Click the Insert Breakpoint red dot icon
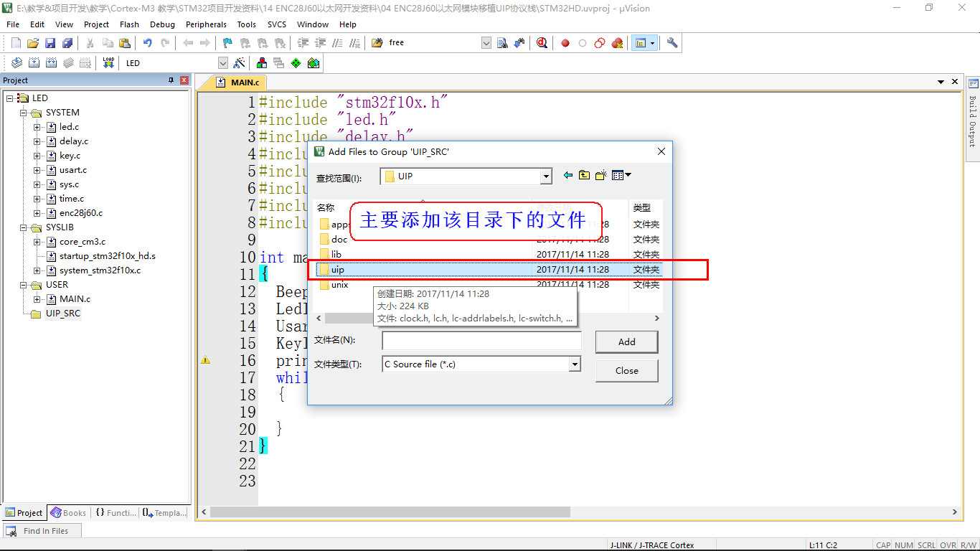The height and width of the screenshot is (551, 980). [x=565, y=43]
